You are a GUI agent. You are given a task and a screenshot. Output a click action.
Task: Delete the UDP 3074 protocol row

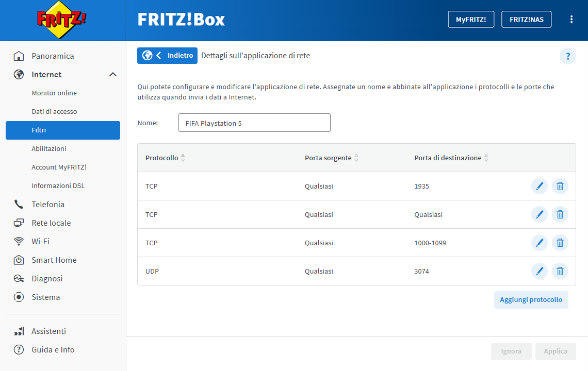[560, 272]
